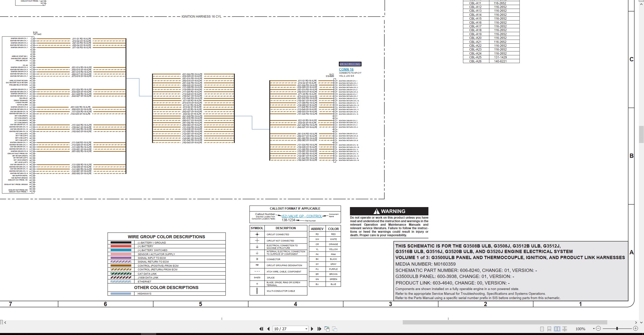
Task: Click the zoom in plus button
Action: tap(635, 328)
